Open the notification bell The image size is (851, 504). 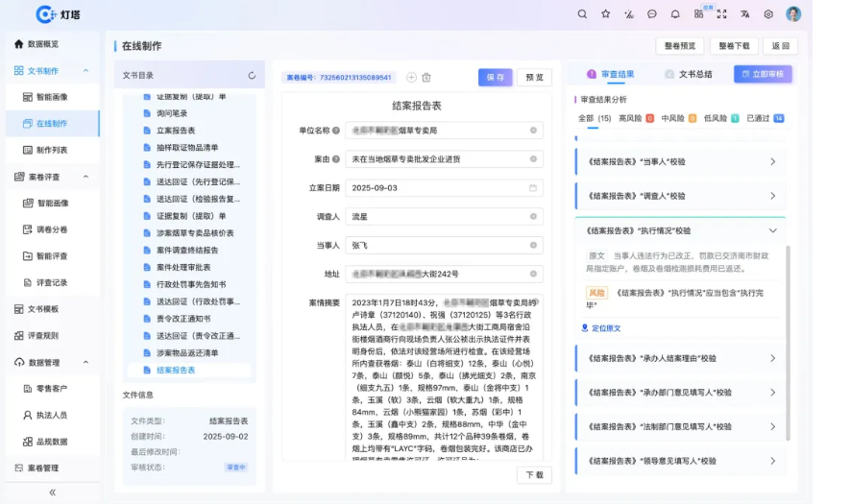[x=675, y=14]
